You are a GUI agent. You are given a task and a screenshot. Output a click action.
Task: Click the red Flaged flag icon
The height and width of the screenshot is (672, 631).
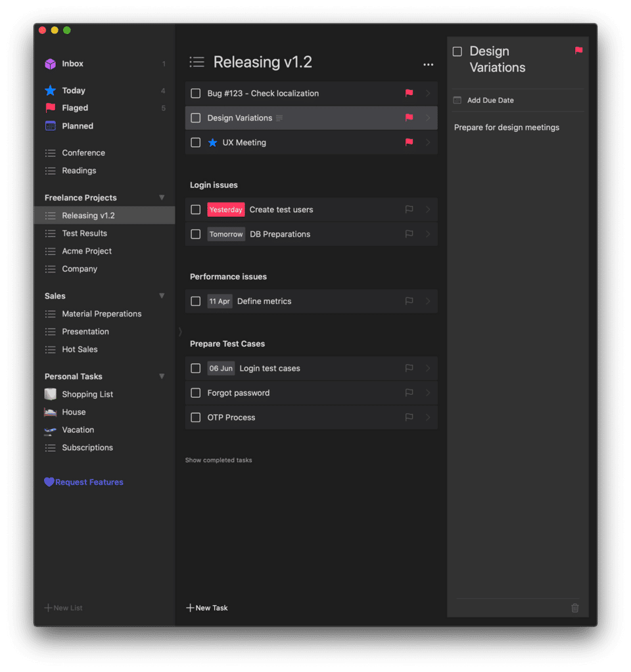click(x=50, y=108)
